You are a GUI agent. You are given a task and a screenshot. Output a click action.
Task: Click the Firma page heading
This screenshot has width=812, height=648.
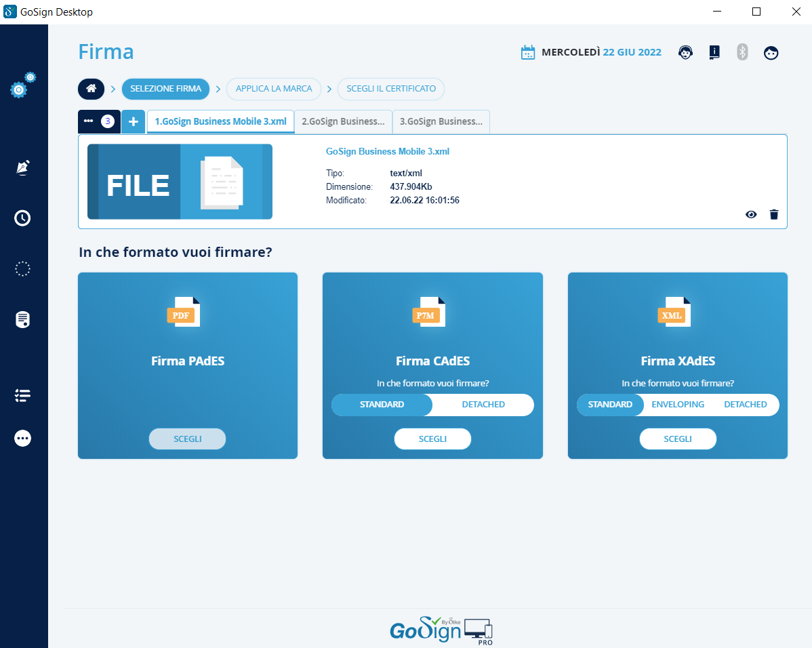tap(106, 52)
